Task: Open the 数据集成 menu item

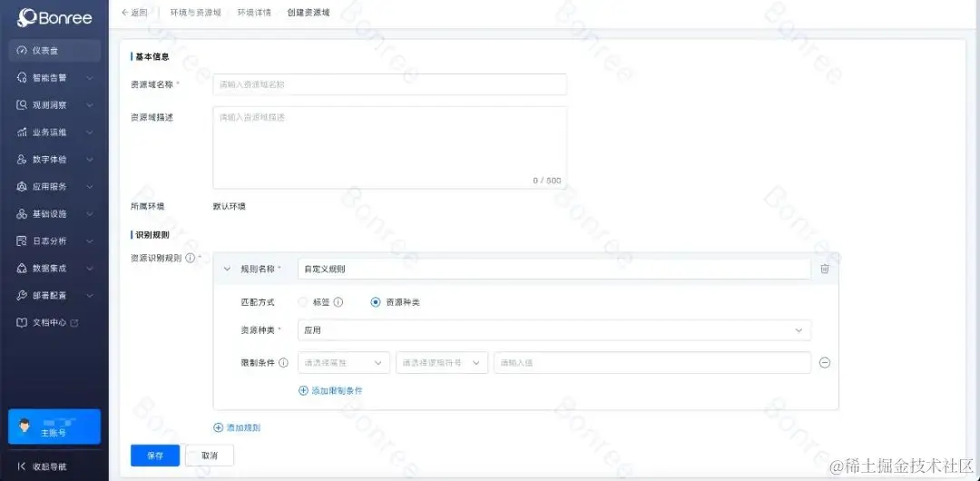Action: point(54,269)
